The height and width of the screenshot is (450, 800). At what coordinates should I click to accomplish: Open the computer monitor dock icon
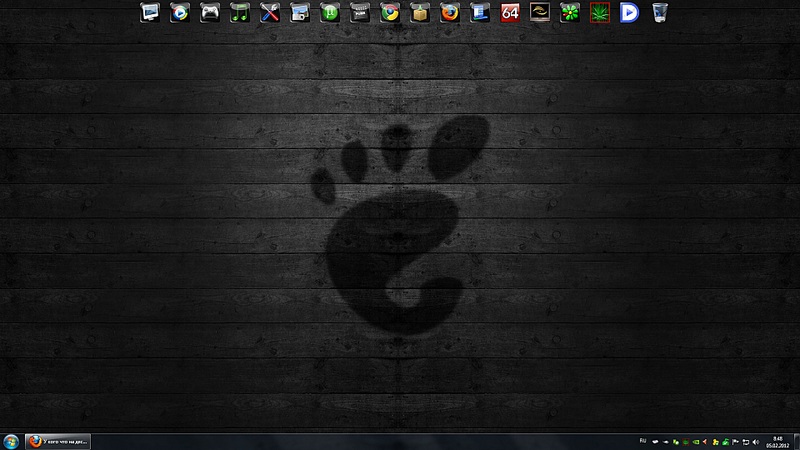150,12
